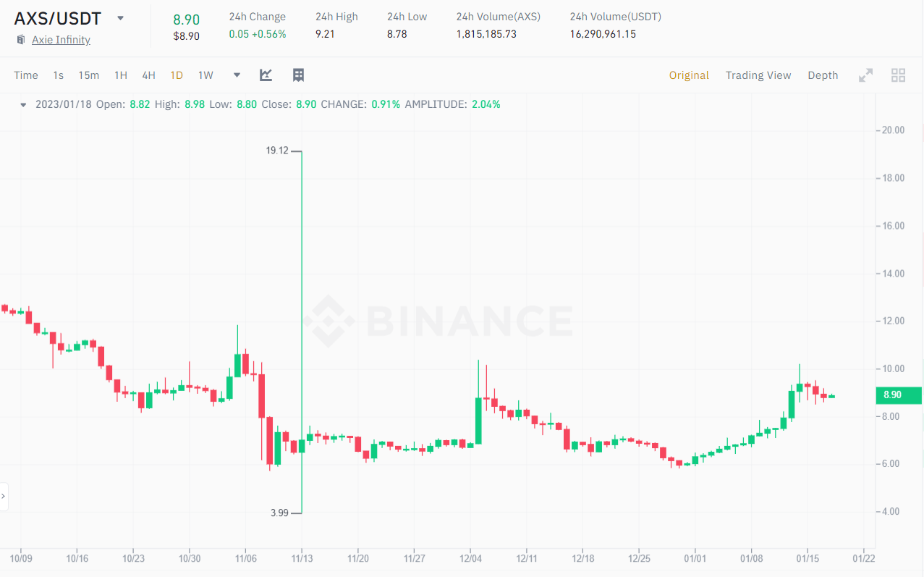Switch to Trading View chart

click(758, 75)
